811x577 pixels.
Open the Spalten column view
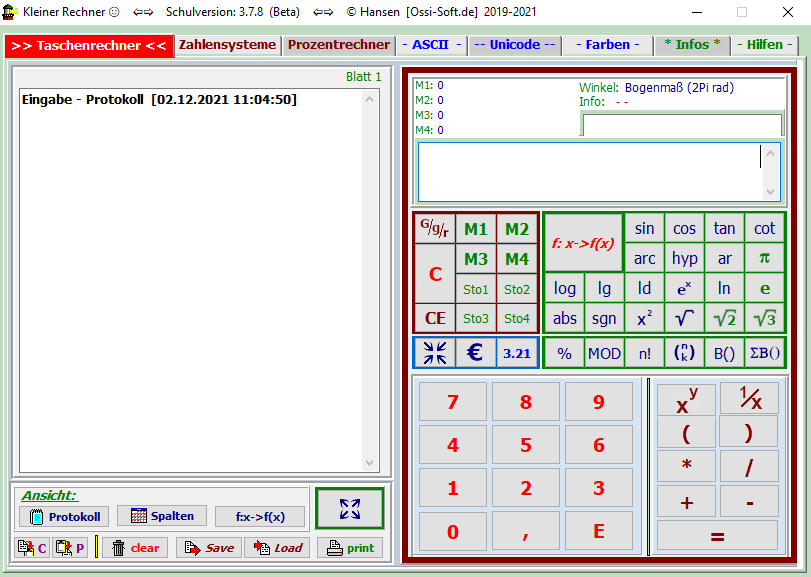coord(162,516)
